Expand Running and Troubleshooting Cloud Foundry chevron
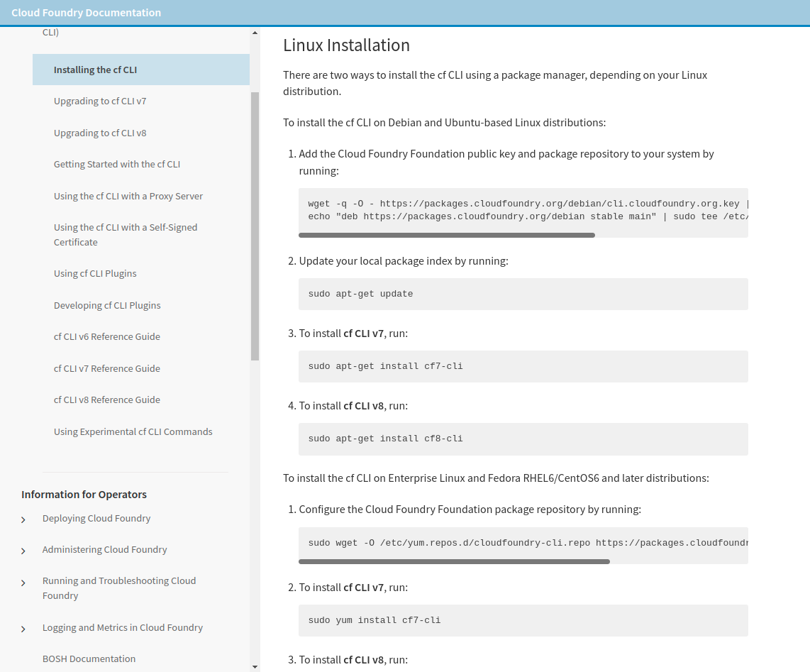The image size is (810, 672). [23, 583]
